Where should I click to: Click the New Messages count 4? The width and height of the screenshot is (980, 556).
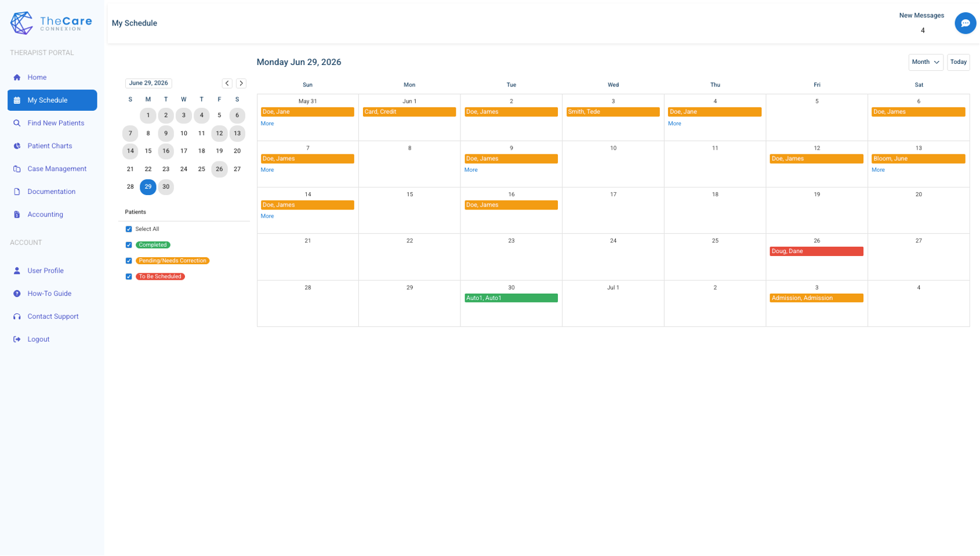tap(922, 31)
